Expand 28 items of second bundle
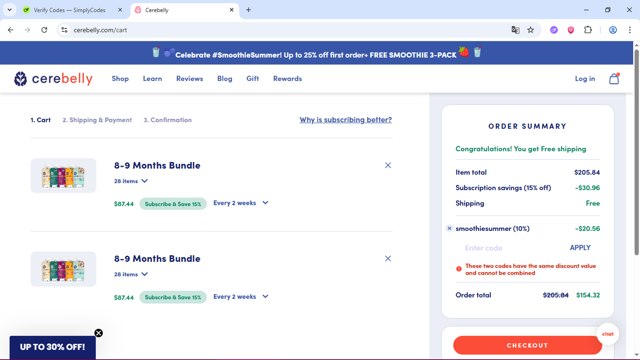Viewport: 640px width, 360px height. [x=131, y=274]
